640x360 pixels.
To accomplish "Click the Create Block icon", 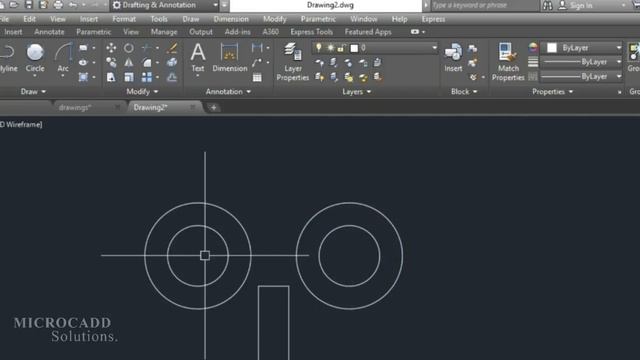I will point(473,49).
